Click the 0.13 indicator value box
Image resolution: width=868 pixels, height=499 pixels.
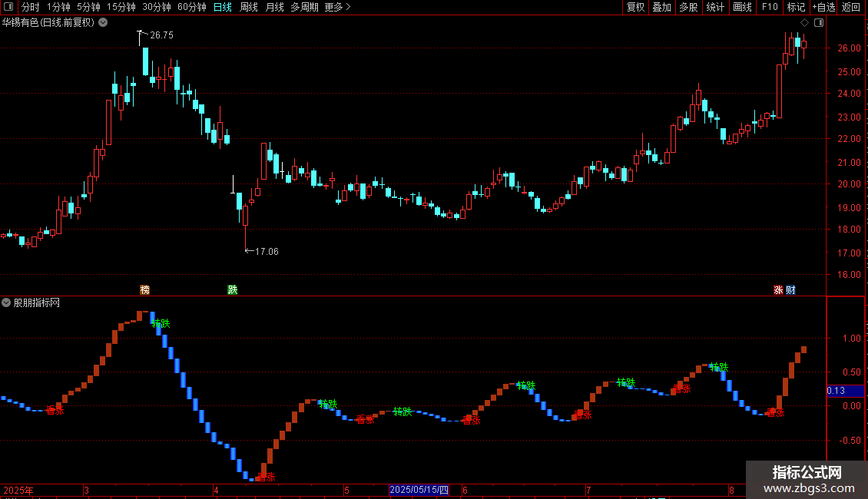(845, 391)
